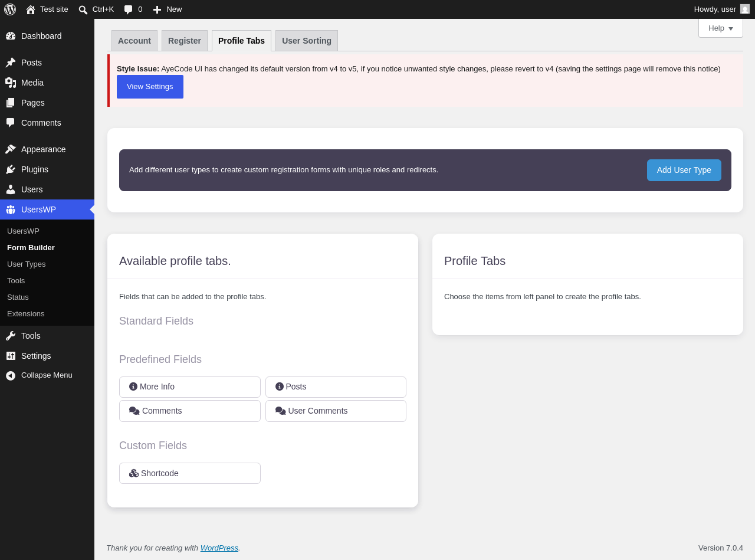The height and width of the screenshot is (560, 755).
Task: Click the View Settings button
Action: point(150,87)
